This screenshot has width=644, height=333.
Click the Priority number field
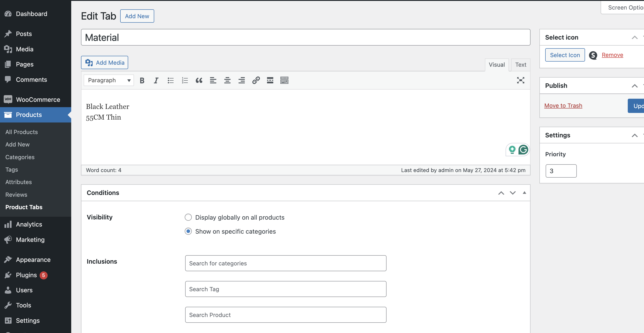tap(561, 171)
